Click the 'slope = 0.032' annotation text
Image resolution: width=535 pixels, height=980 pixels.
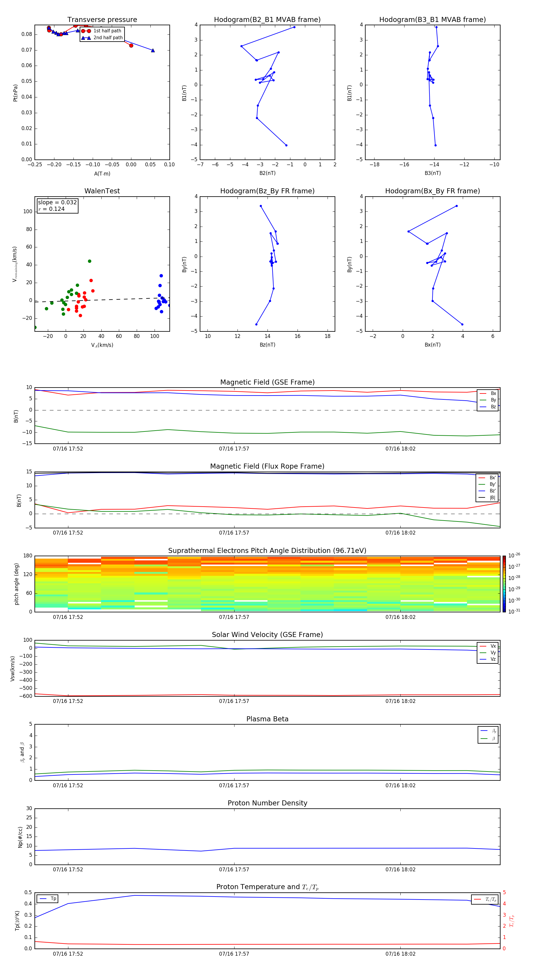(x=57, y=203)
